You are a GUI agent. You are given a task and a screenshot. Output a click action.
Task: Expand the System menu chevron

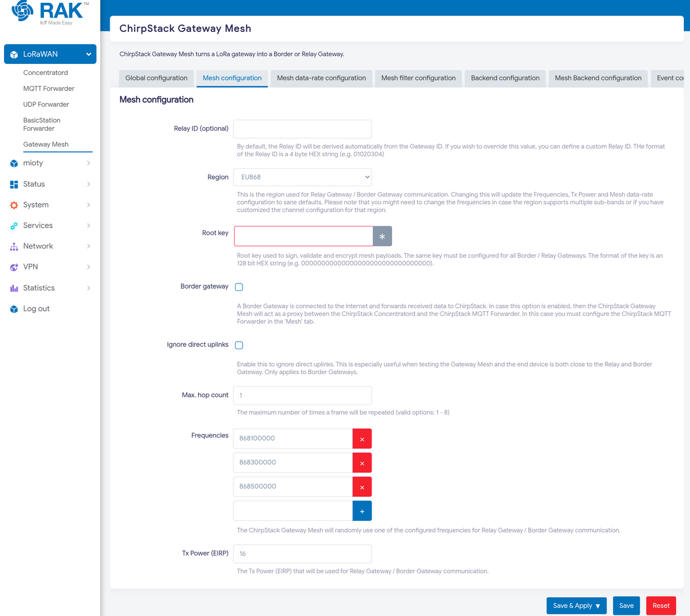[x=88, y=205]
